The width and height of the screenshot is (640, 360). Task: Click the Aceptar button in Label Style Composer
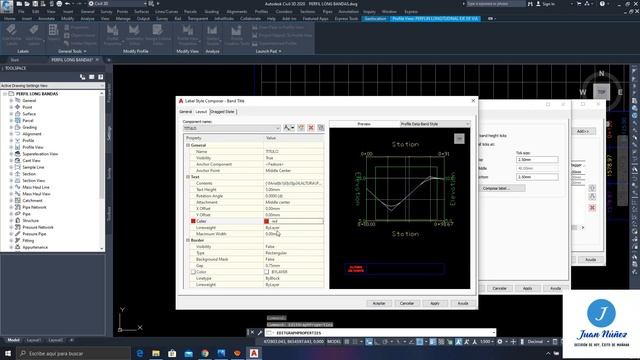[379, 303]
